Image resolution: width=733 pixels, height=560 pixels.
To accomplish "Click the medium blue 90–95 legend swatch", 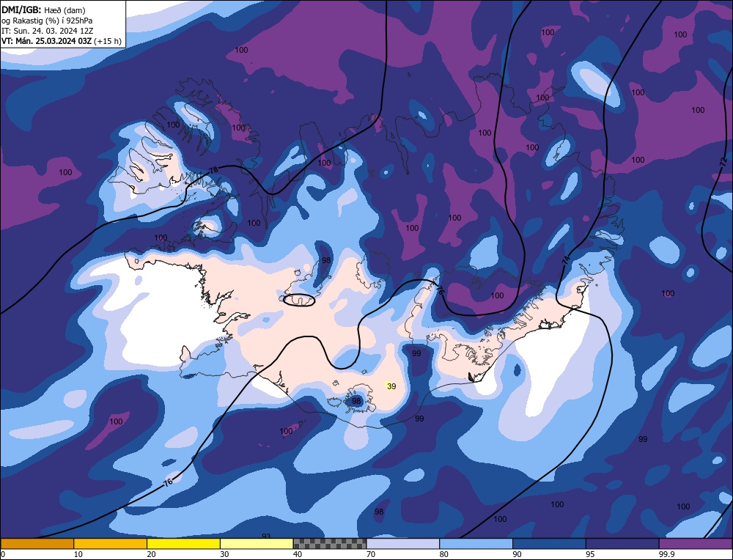I will [x=549, y=543].
